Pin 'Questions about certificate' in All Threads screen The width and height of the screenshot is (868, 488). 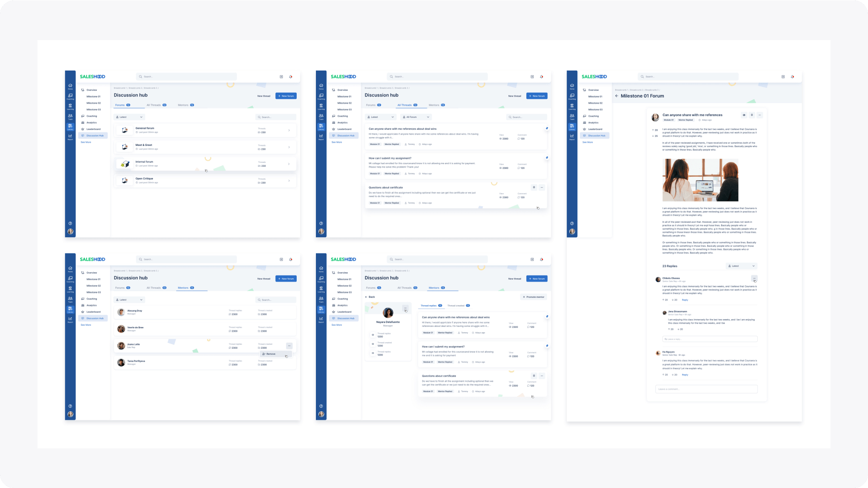(x=534, y=187)
